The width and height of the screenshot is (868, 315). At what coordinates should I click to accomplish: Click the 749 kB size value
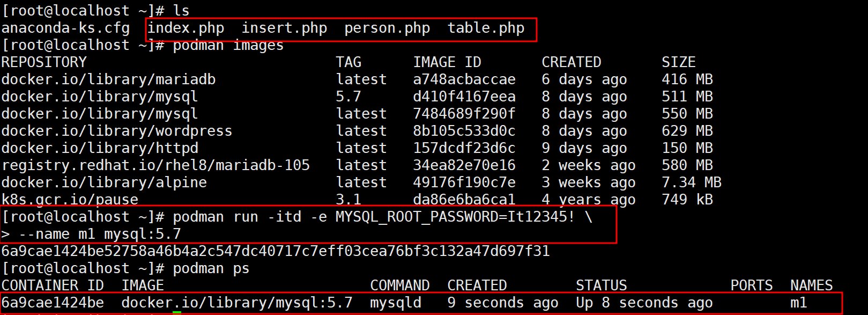click(x=687, y=200)
